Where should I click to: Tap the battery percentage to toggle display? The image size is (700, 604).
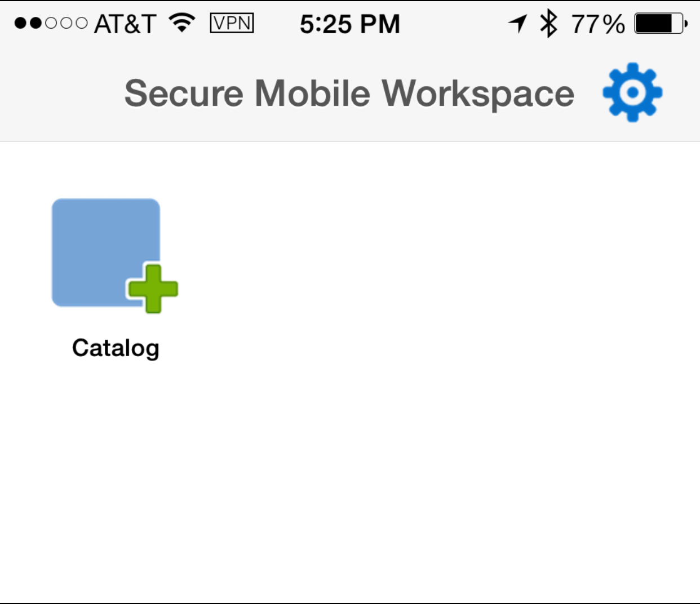pyautogui.click(x=598, y=23)
